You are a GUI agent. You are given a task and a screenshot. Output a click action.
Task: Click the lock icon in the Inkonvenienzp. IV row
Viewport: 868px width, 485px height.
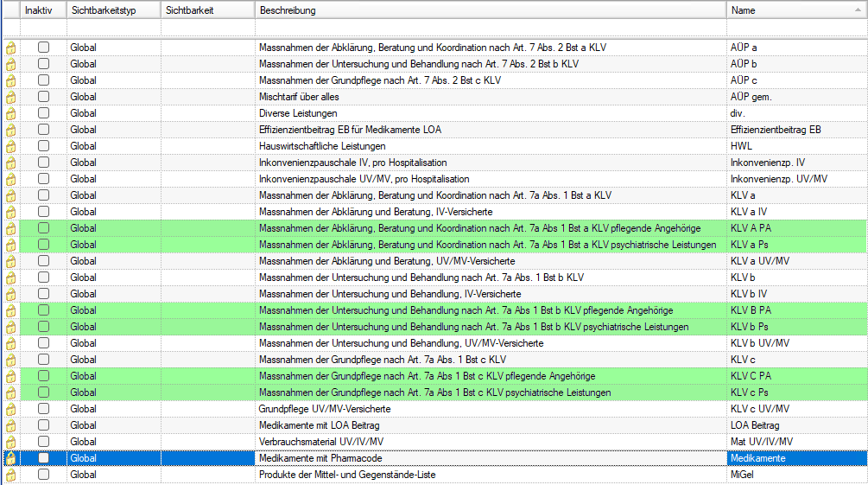[11, 163]
